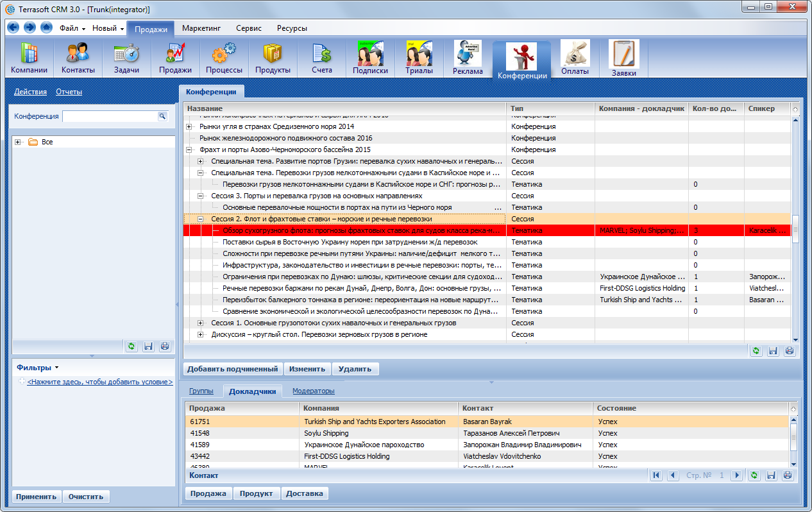
Task: Refresh the Докладчики speakers list
Action: (x=755, y=475)
